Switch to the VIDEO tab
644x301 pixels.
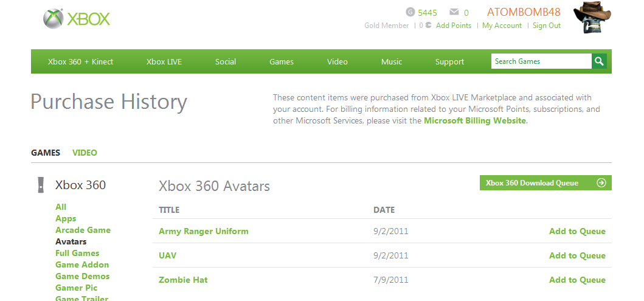coord(85,153)
